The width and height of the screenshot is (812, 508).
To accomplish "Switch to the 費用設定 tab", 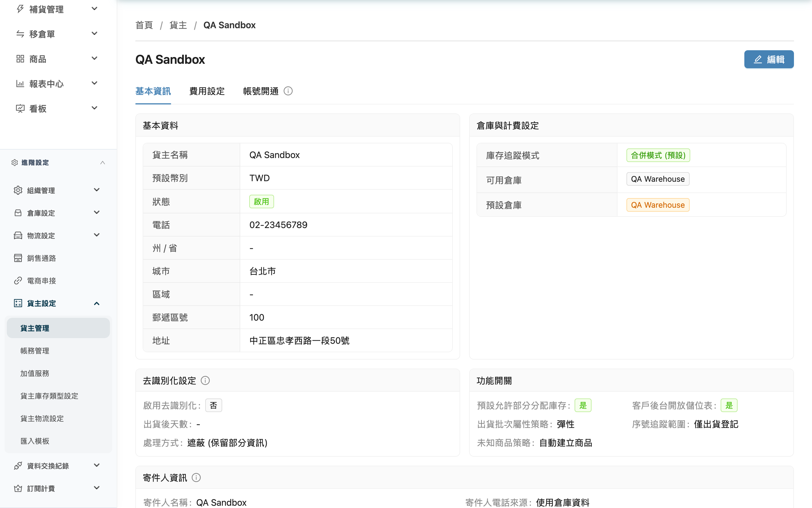I will [207, 91].
